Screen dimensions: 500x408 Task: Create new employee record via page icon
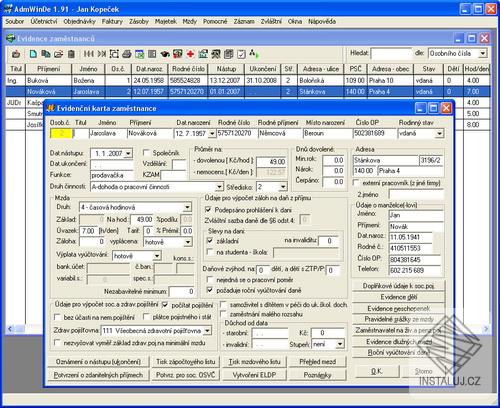point(33,54)
